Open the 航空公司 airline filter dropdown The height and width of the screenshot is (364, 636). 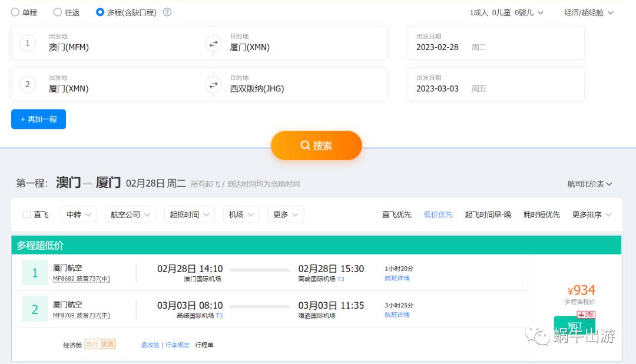click(x=131, y=214)
